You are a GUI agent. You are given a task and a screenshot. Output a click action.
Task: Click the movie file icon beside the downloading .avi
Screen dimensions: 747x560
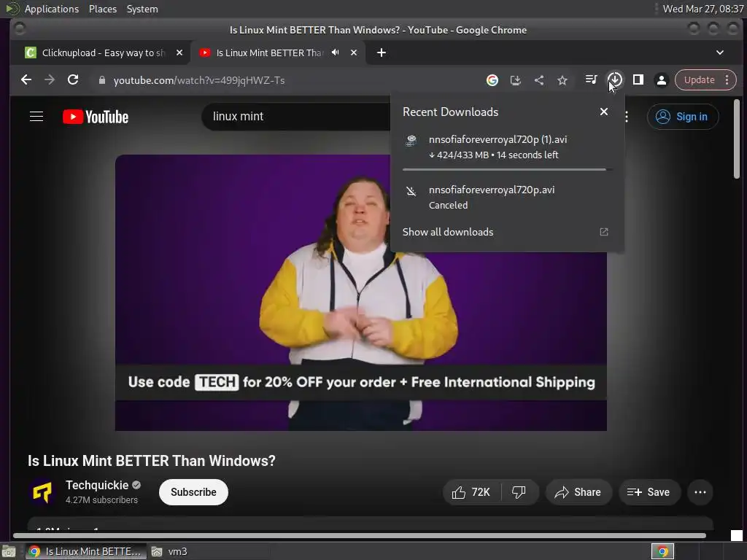click(x=411, y=141)
